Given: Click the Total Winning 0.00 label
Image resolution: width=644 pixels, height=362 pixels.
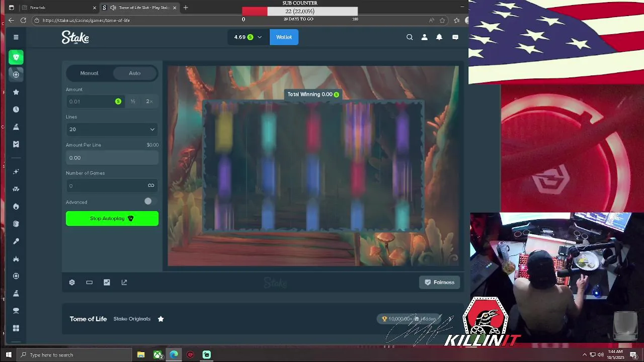Looking at the screenshot, I should (313, 95).
